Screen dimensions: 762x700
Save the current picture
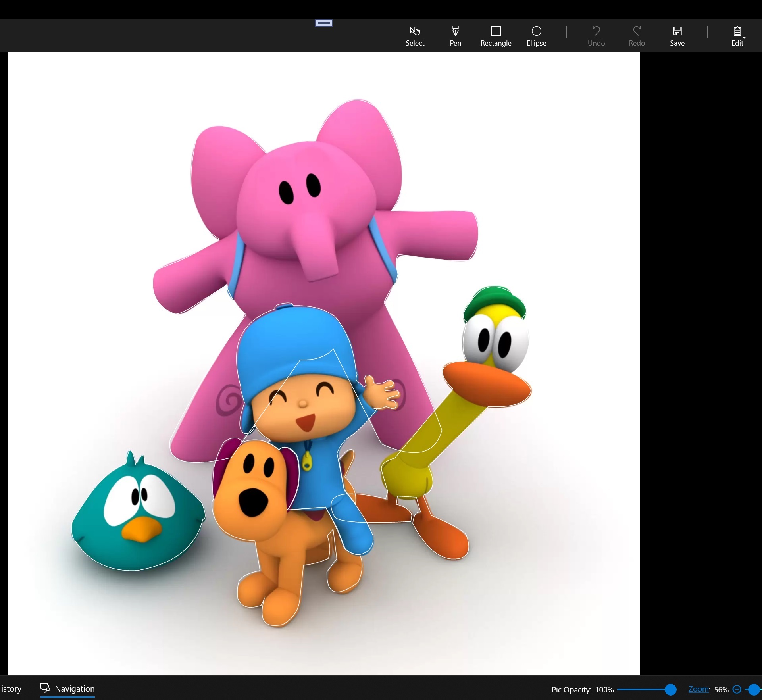tap(677, 36)
